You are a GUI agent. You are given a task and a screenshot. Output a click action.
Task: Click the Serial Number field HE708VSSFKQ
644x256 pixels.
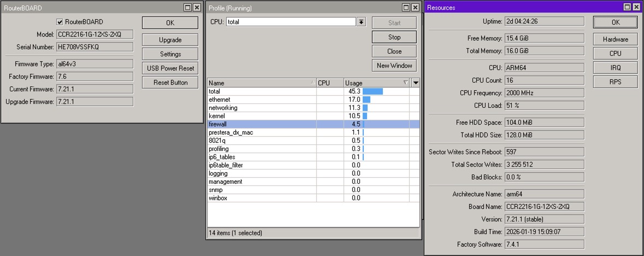click(94, 47)
